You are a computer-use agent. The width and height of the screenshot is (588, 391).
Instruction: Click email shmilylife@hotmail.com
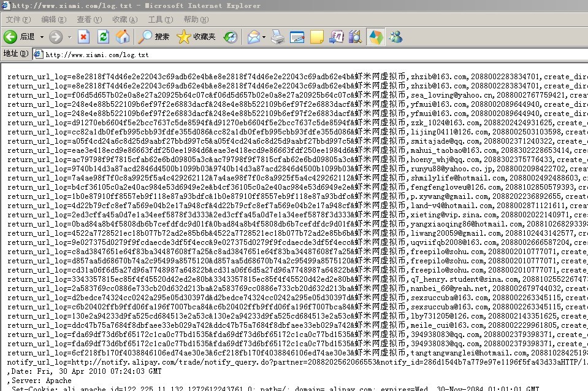click(x=458, y=178)
